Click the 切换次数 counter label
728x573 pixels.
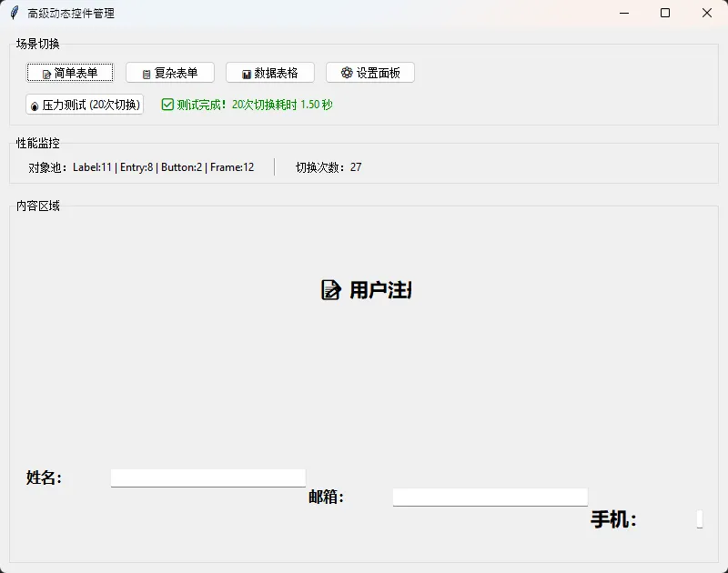point(329,167)
